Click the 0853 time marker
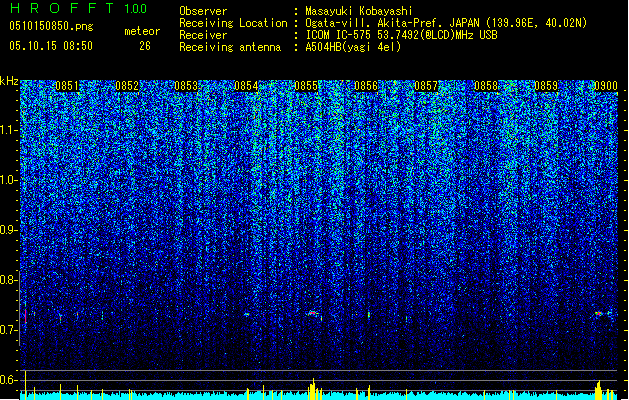The height and width of the screenshot is (400, 629). pos(186,86)
